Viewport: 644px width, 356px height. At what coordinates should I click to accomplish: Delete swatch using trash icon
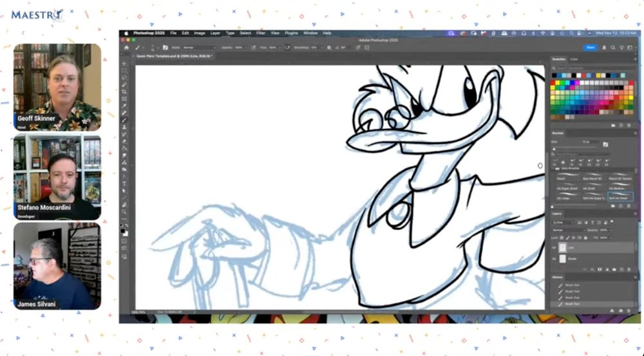pyautogui.click(x=629, y=126)
